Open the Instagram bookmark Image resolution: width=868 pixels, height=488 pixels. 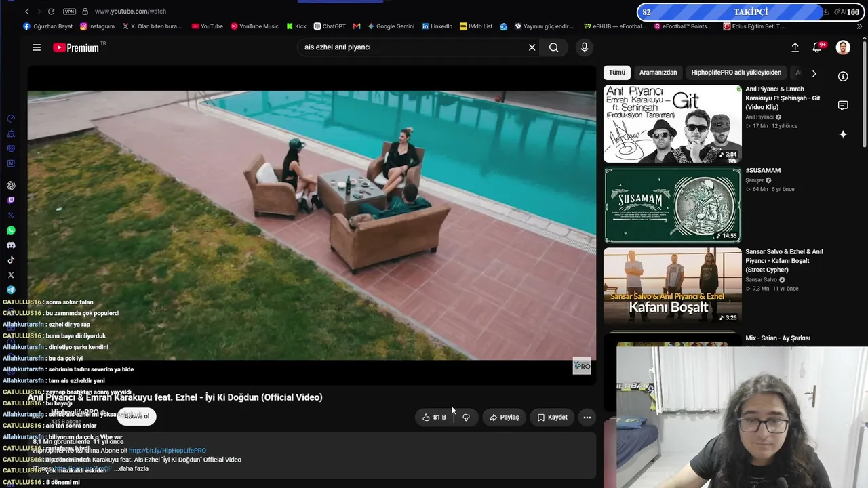pos(97,26)
